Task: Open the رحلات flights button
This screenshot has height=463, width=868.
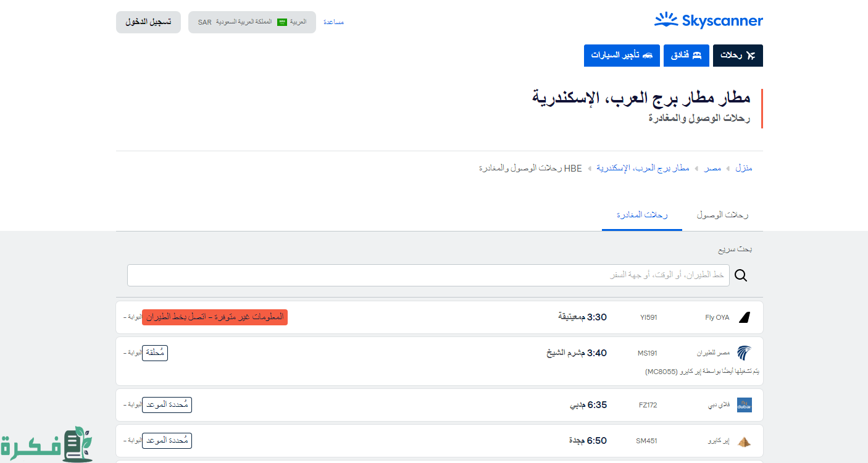Action: click(x=738, y=56)
